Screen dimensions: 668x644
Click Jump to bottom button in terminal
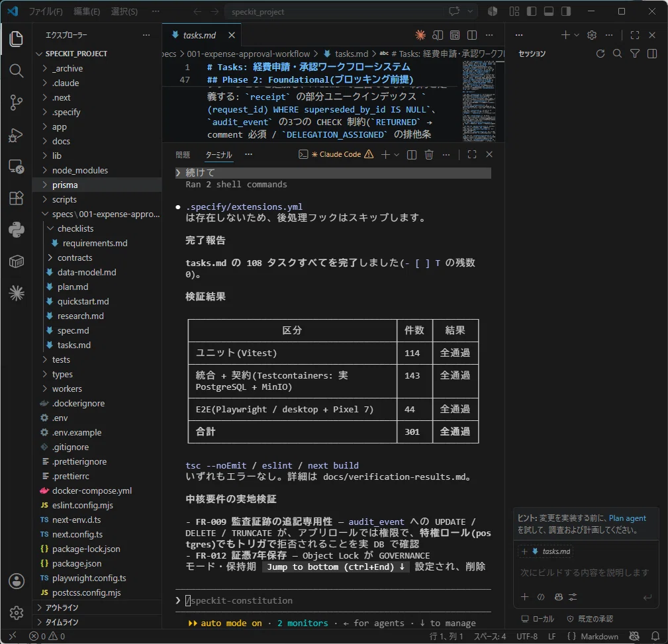click(335, 567)
